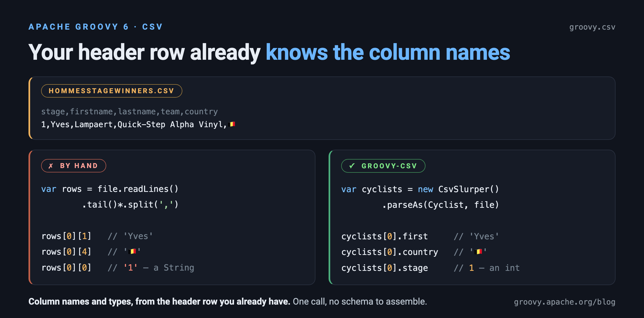The image size is (644, 318).
Task: Click the line ".tail()*.split(',')"
Action: (130, 205)
